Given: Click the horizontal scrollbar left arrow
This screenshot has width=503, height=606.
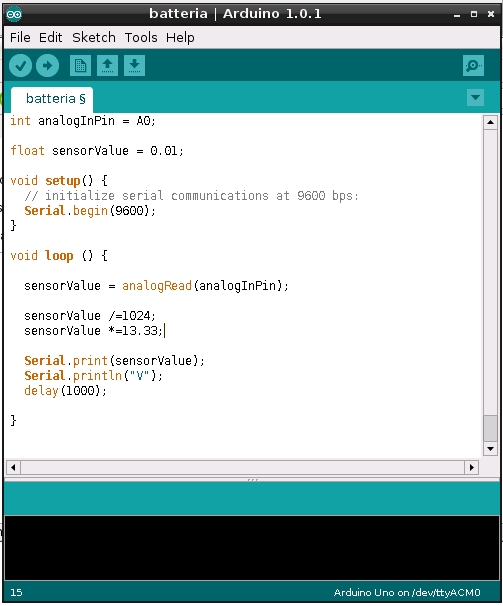Looking at the screenshot, I should click(14, 467).
